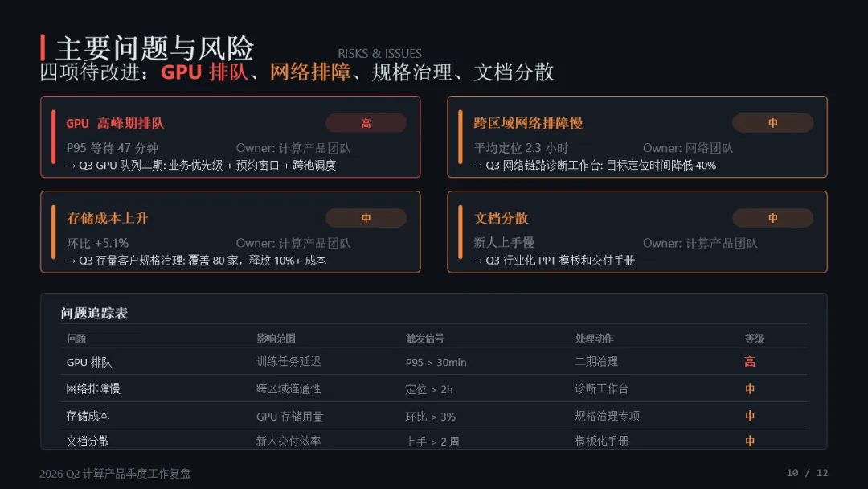This screenshot has width=868, height=489.
Task: Click the 问题追踪表 table title
Action: click(x=94, y=314)
